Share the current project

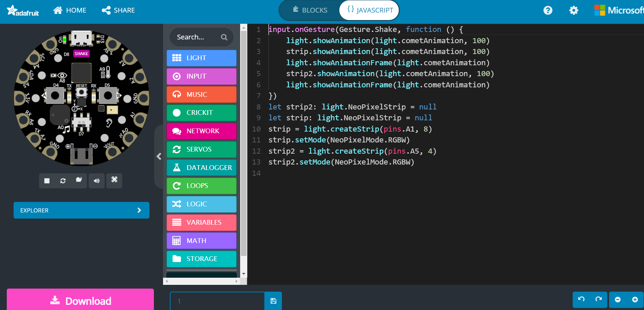(118, 10)
